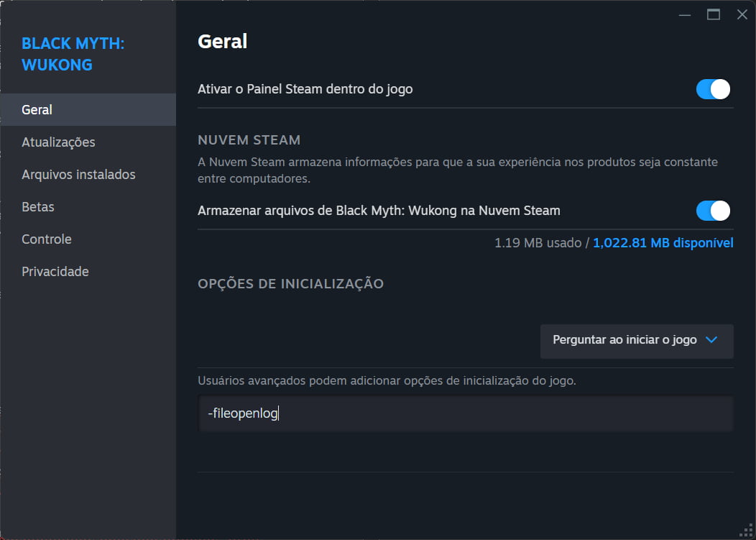756x540 pixels.
Task: Click the BLACK MYTH: WUKONG title
Action: coord(73,54)
